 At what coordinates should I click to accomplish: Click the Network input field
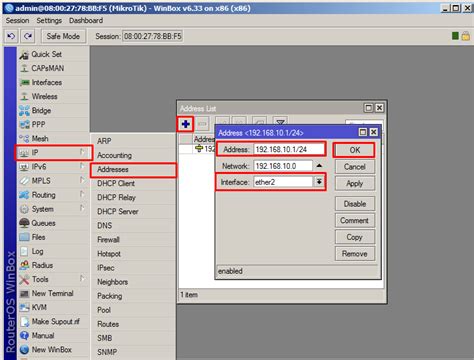click(x=283, y=166)
